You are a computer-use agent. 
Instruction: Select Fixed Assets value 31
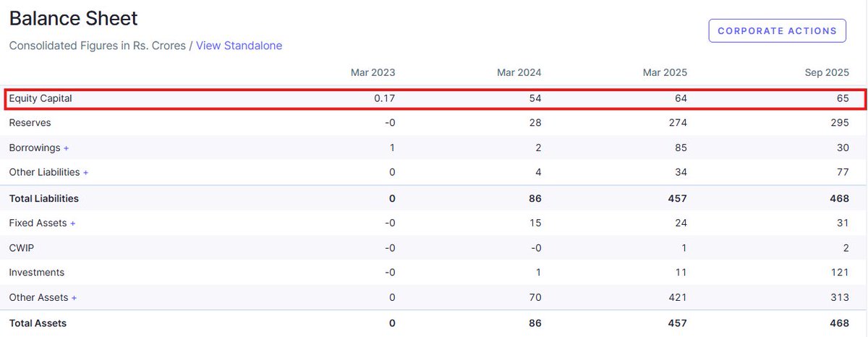[843, 223]
